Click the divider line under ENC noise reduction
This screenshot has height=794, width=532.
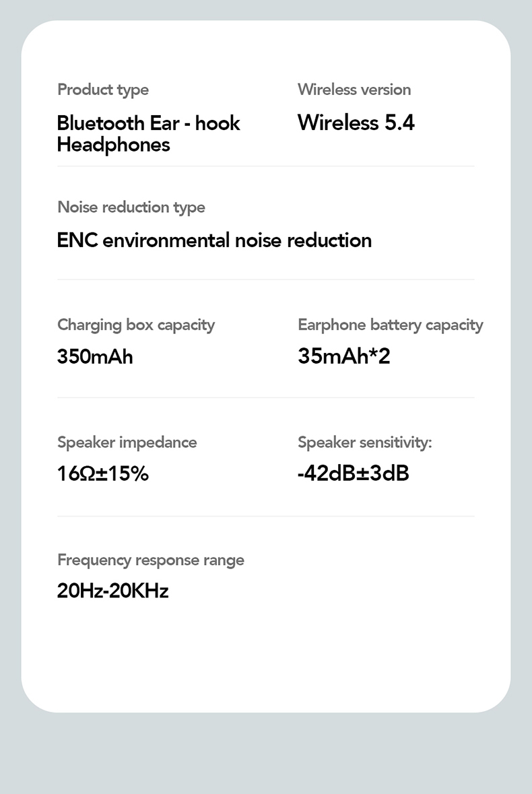tap(265, 279)
